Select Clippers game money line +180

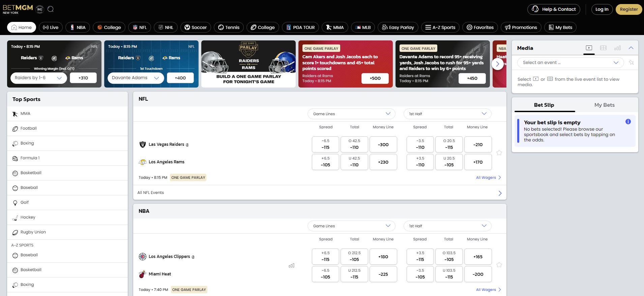[383, 257]
